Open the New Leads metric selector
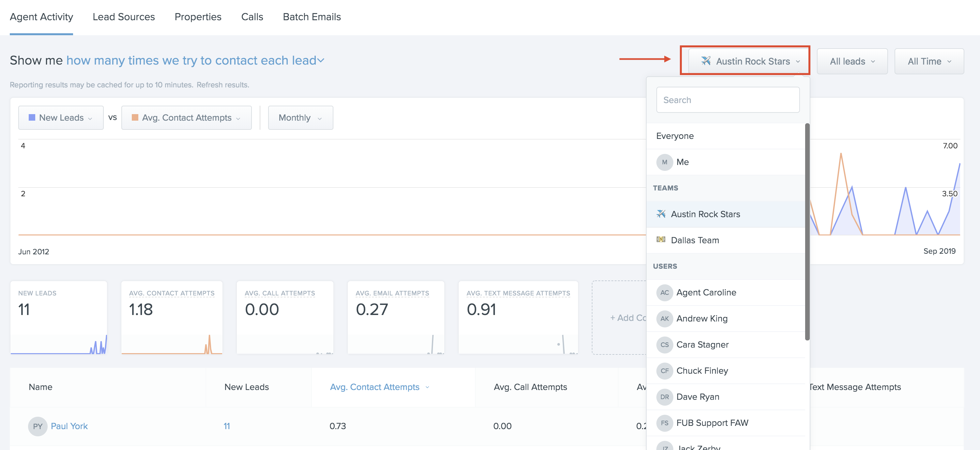 click(x=61, y=118)
